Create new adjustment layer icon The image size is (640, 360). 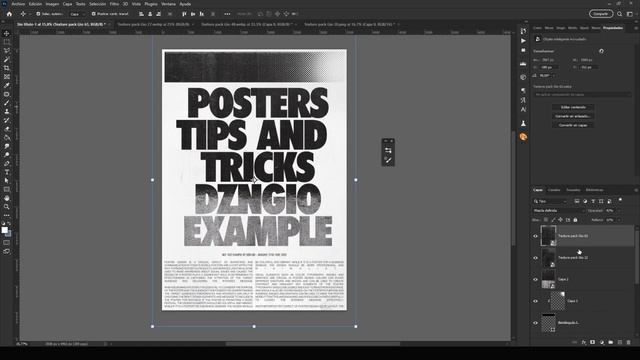602,342
